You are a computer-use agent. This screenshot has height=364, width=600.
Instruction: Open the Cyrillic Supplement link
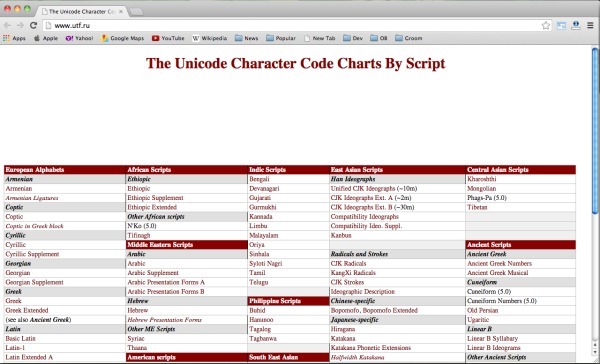[x=32, y=254]
